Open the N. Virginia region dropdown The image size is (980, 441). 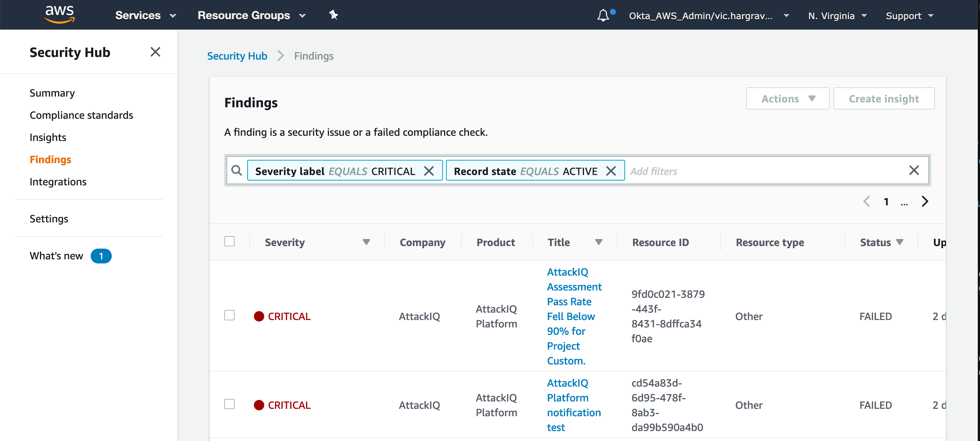click(x=837, y=16)
